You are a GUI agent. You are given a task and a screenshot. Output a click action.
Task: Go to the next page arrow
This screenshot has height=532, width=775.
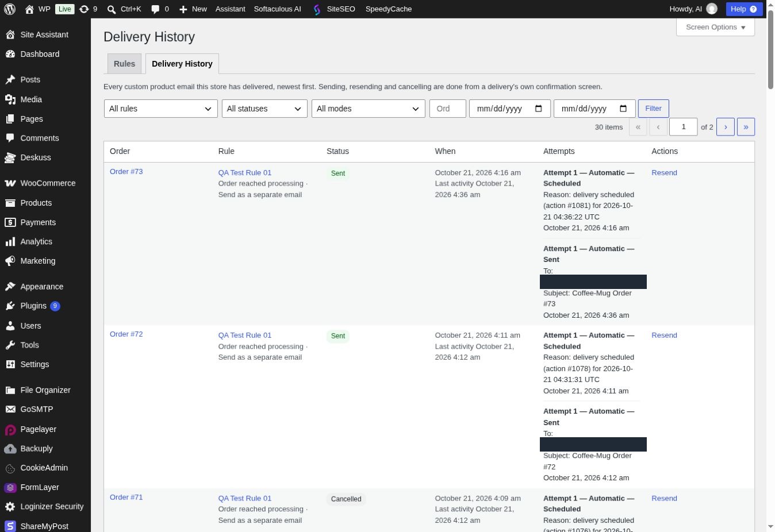[x=726, y=127]
